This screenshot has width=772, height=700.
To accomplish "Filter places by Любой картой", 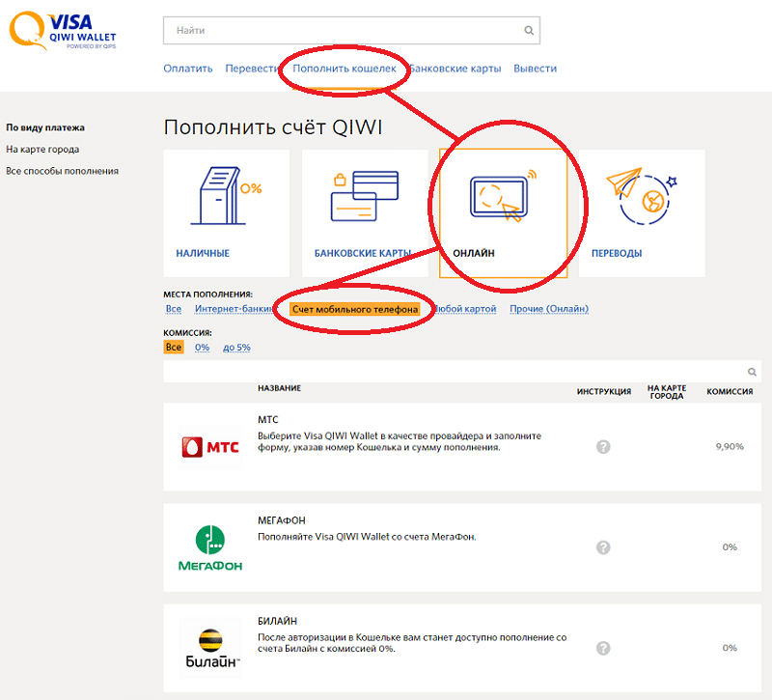I will (465, 309).
